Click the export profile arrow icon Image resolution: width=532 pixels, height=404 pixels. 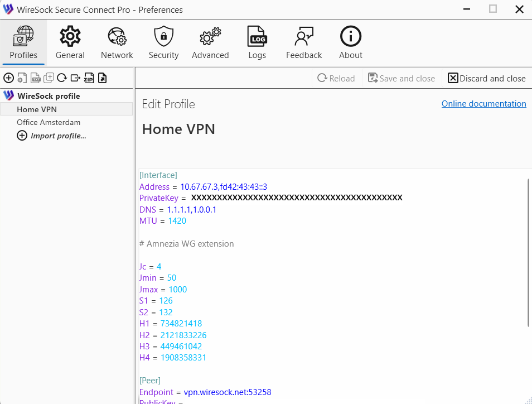coord(75,78)
